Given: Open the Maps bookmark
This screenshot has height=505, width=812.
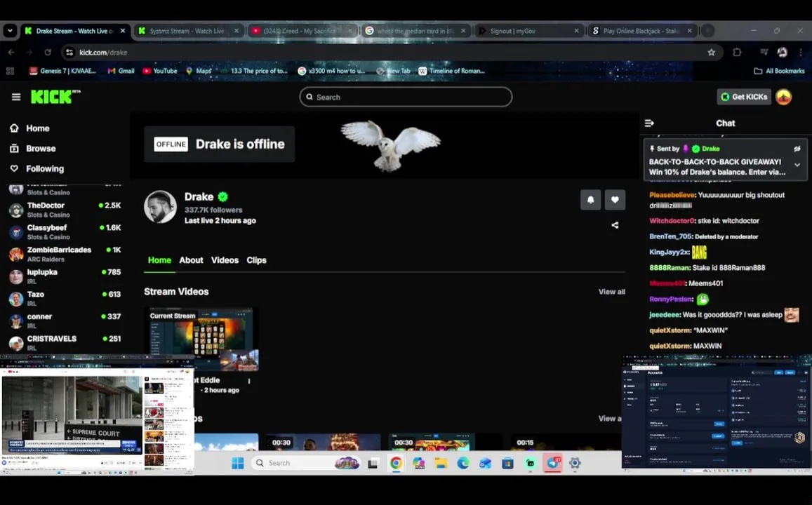Looking at the screenshot, I should [x=199, y=71].
